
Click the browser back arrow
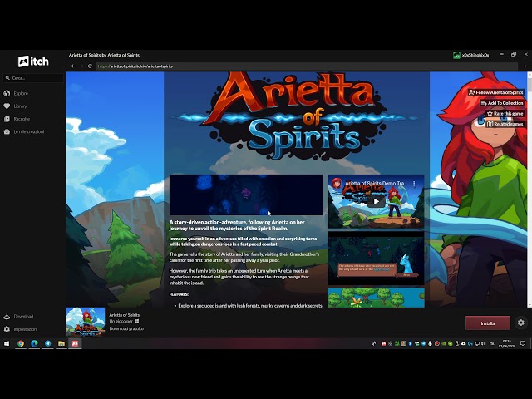pyautogui.click(x=72, y=66)
